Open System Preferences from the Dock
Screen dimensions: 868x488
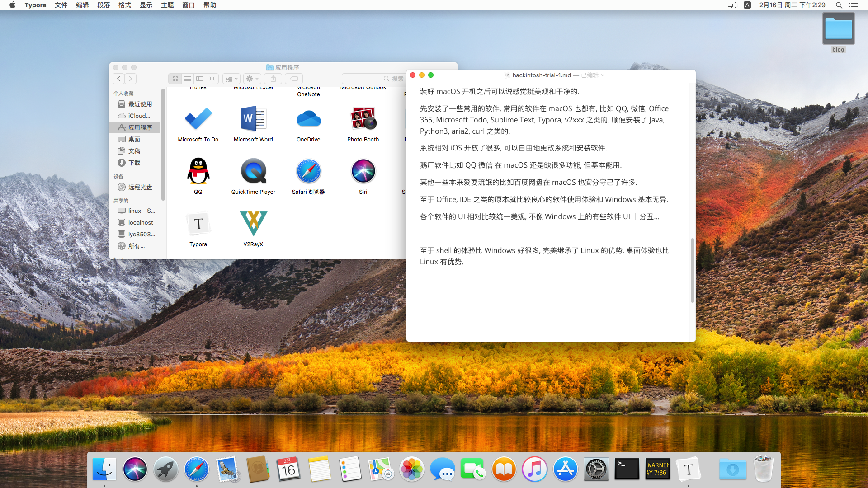(x=596, y=469)
